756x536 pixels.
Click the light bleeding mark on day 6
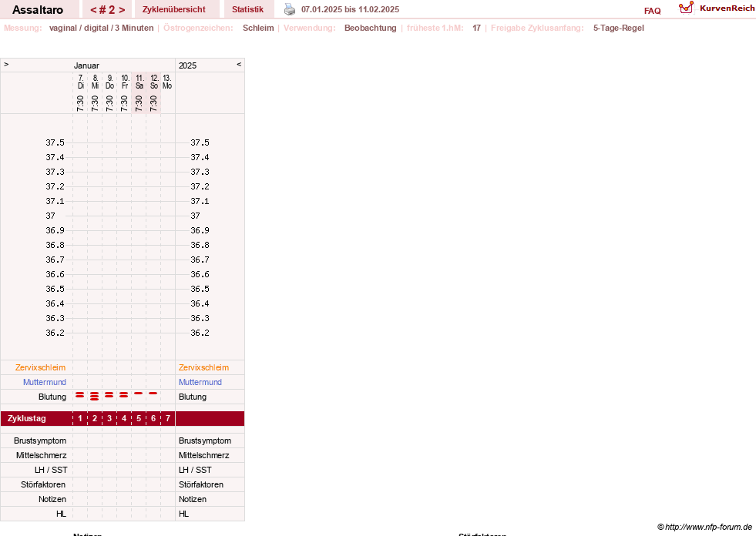click(x=153, y=394)
